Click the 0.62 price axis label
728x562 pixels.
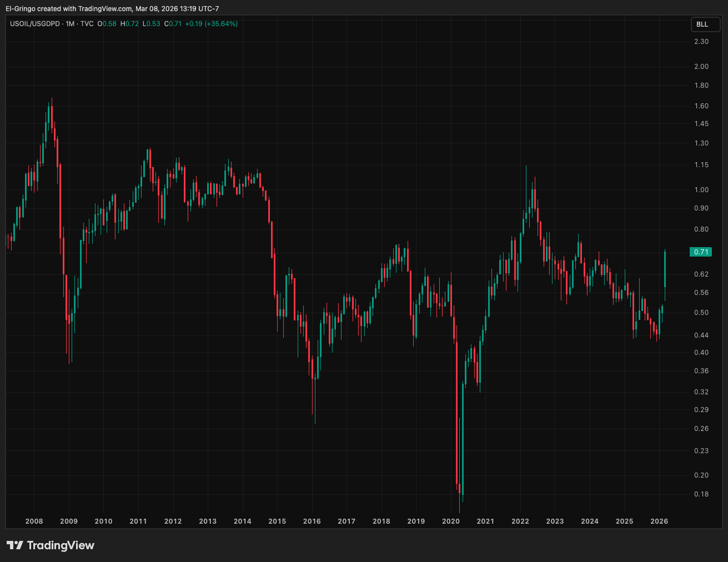[x=702, y=274]
